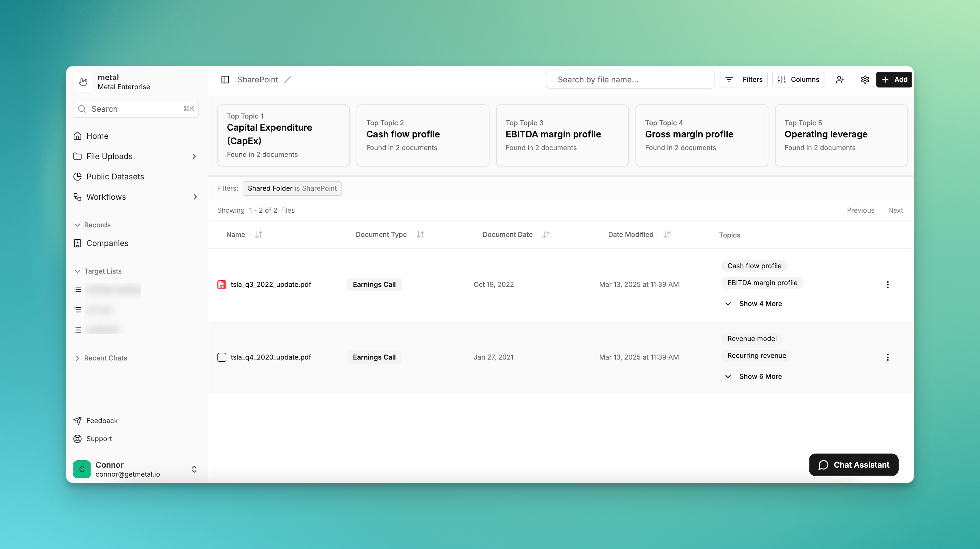The width and height of the screenshot is (980, 549).
Task: Click the Add button
Action: tap(894, 79)
